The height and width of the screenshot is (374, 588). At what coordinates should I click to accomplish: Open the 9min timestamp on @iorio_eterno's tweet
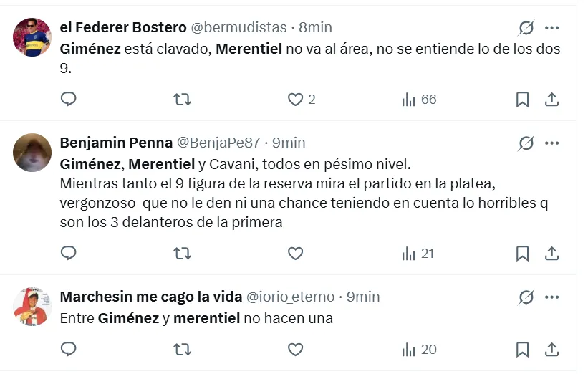coord(363,297)
